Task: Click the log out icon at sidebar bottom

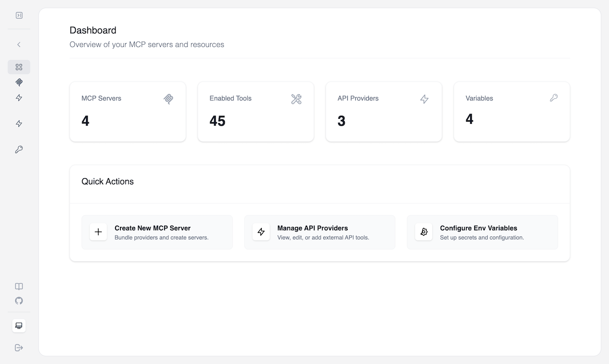Action: click(19, 348)
